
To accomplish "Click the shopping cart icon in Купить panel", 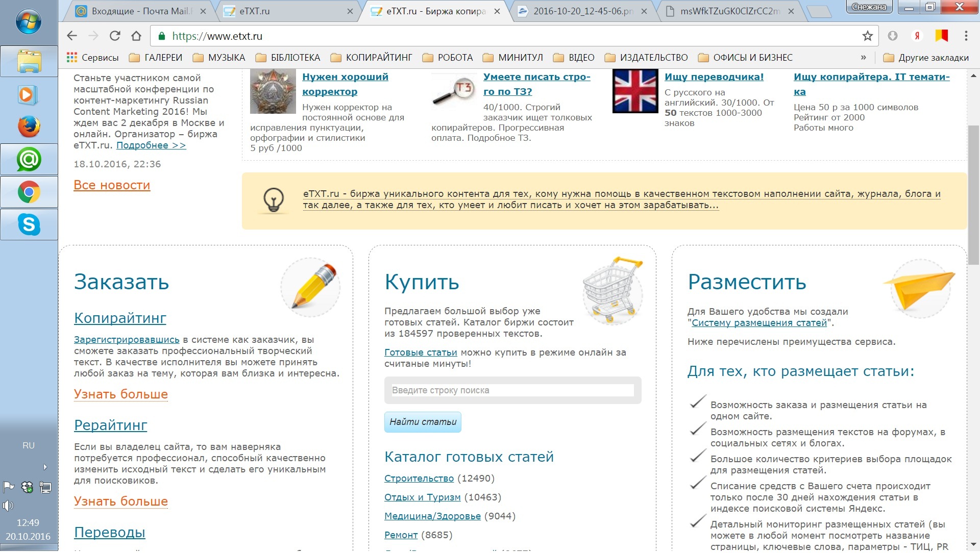I will click(x=612, y=290).
